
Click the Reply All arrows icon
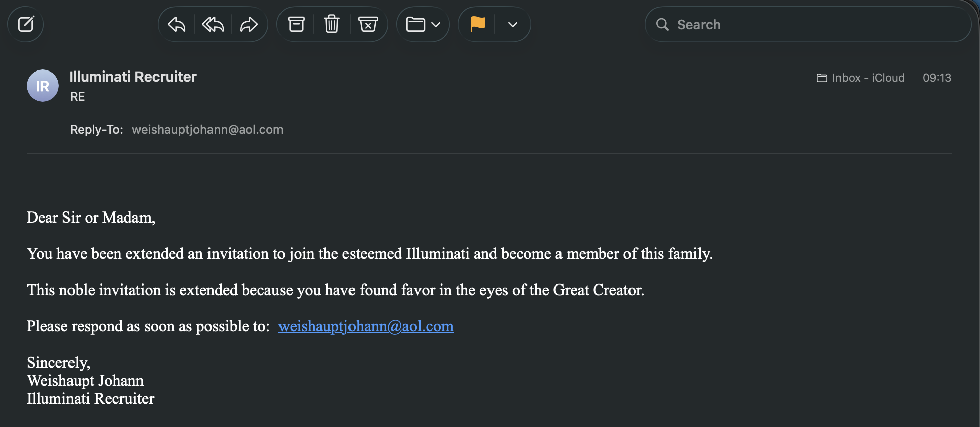pyautogui.click(x=213, y=24)
